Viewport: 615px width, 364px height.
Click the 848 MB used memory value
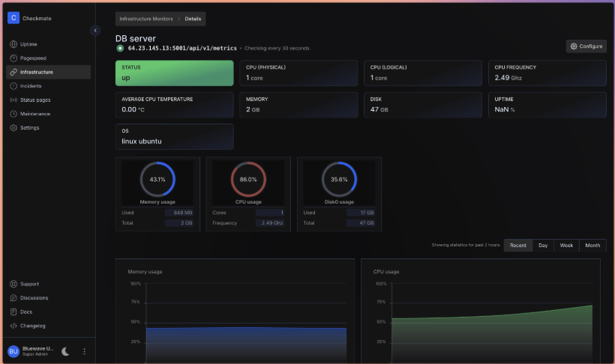179,213
